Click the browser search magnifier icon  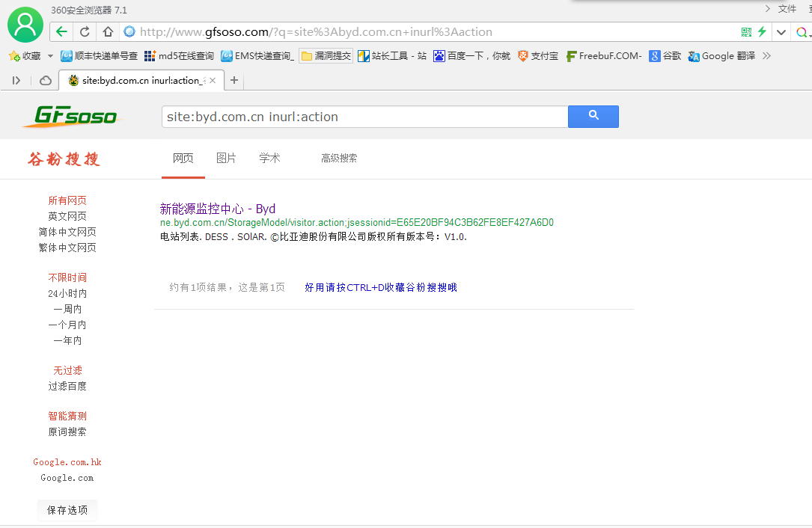(x=802, y=32)
